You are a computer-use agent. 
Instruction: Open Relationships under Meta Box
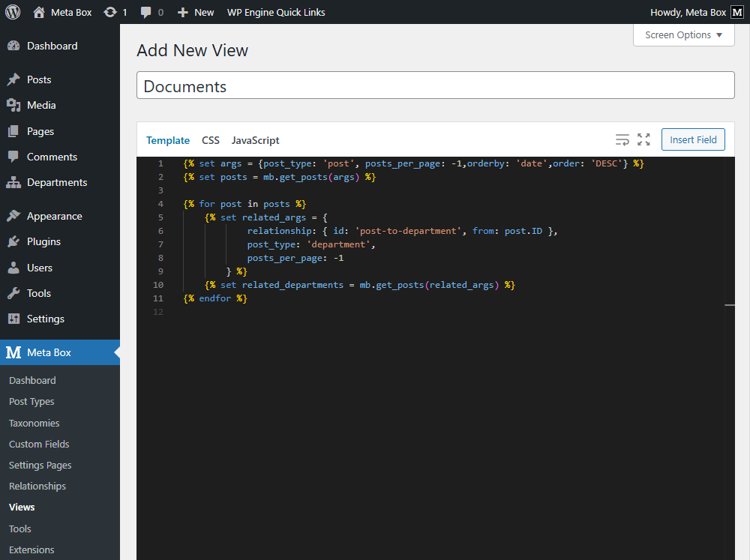(37, 486)
